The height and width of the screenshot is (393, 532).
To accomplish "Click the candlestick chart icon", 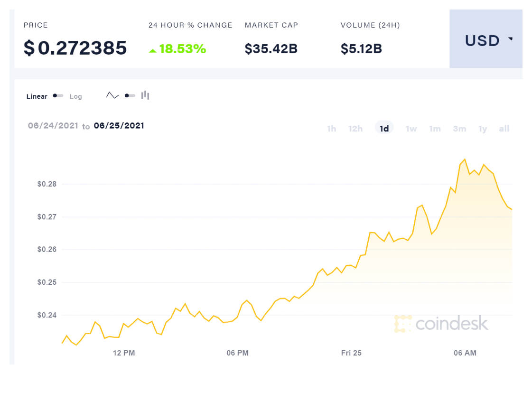I will pos(145,95).
